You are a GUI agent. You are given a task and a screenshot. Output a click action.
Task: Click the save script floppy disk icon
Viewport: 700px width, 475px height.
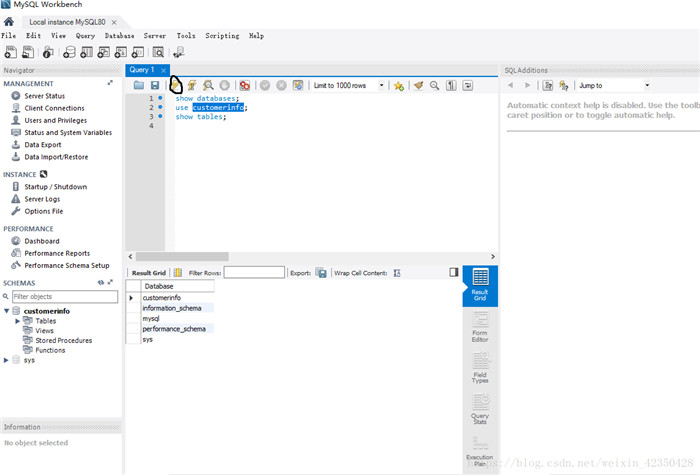coord(155,86)
